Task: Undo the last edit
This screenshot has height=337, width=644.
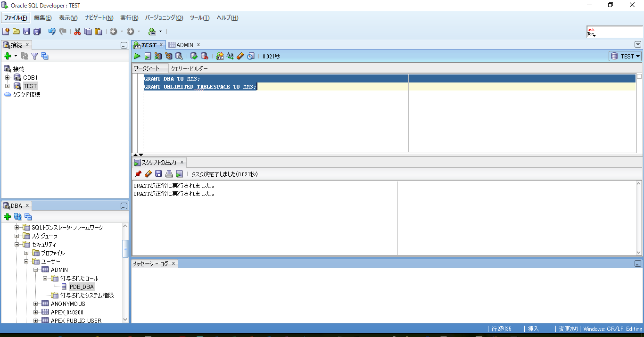Action: coord(52,32)
